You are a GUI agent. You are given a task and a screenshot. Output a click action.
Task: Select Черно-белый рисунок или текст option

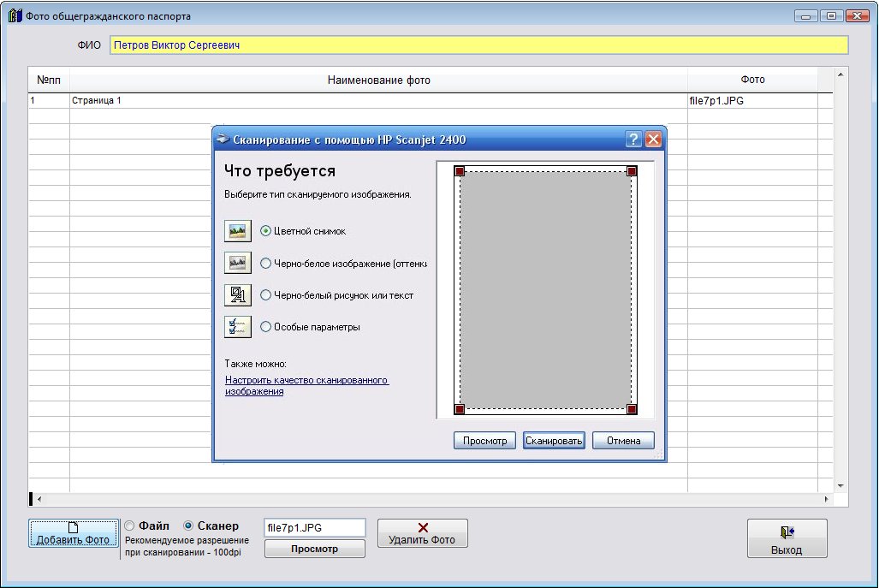[x=265, y=295]
